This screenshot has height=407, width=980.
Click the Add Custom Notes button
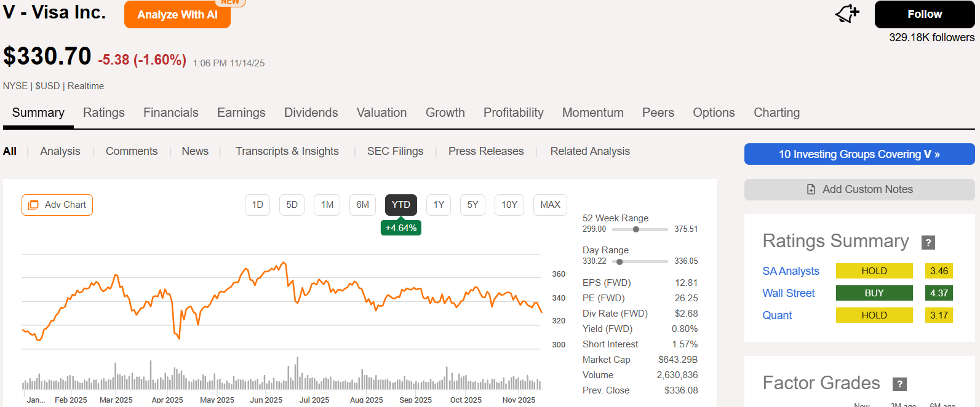(x=859, y=189)
